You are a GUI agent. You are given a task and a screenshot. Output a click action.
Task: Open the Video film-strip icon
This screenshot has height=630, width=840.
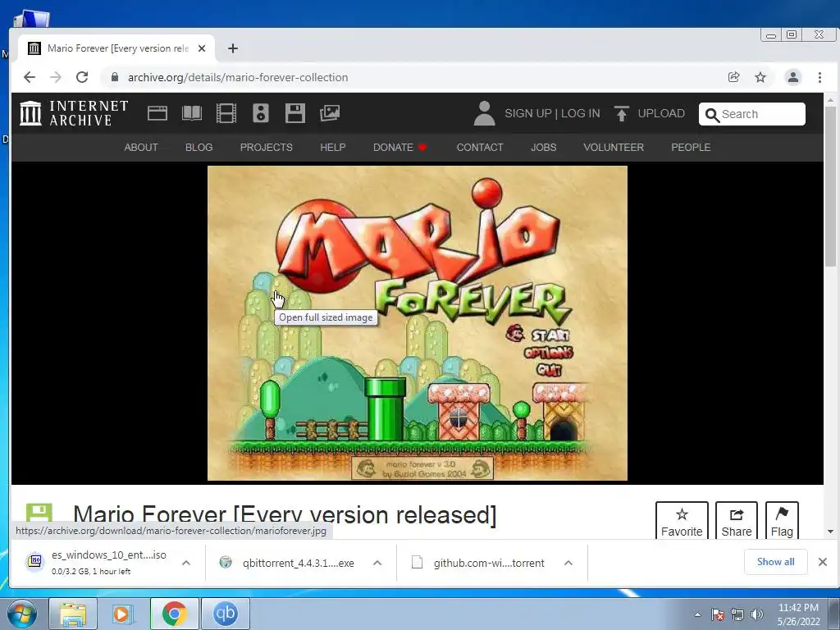click(x=226, y=113)
